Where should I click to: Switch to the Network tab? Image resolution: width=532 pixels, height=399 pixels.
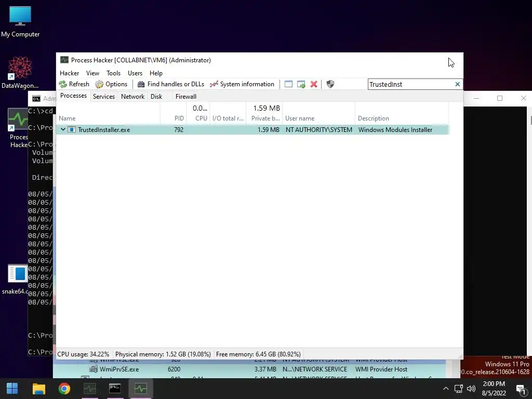(x=132, y=96)
